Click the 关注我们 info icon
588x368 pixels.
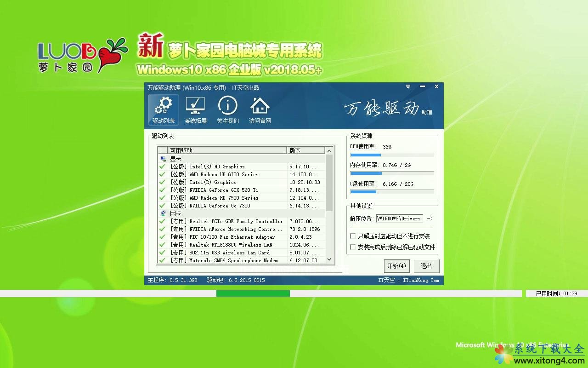(x=227, y=106)
